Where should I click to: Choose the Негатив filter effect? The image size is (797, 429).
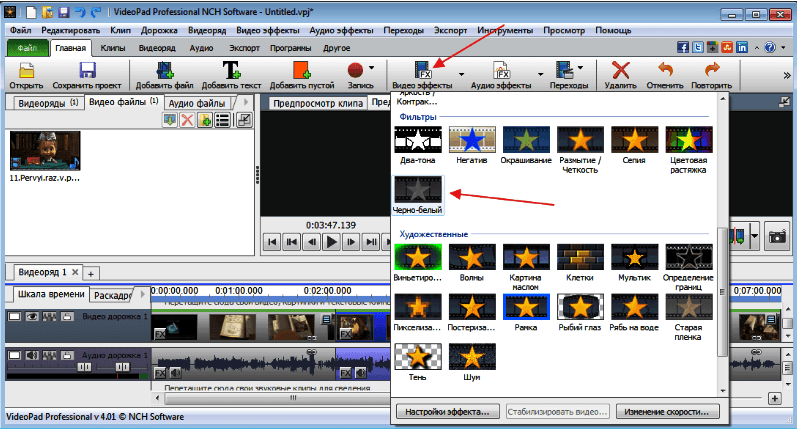point(472,145)
